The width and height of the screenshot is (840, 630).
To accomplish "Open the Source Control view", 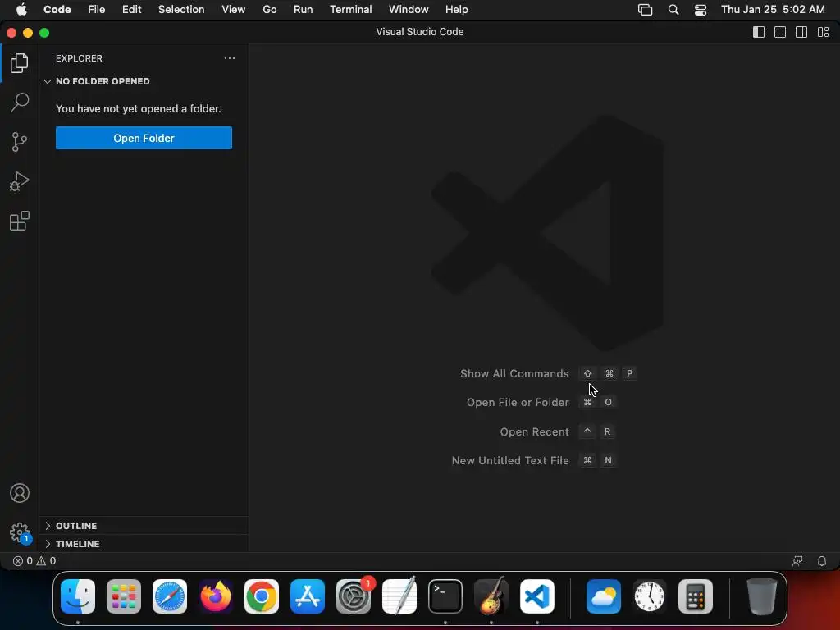I will pos(20,142).
